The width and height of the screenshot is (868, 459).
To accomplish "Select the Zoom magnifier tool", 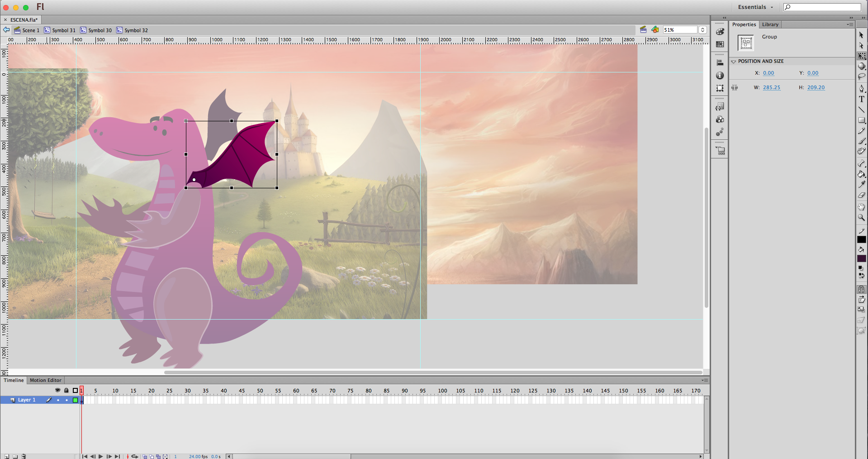I will coord(861,218).
